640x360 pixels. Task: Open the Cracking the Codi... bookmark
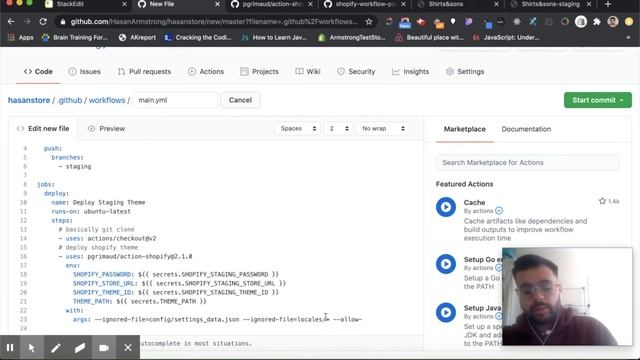point(198,38)
